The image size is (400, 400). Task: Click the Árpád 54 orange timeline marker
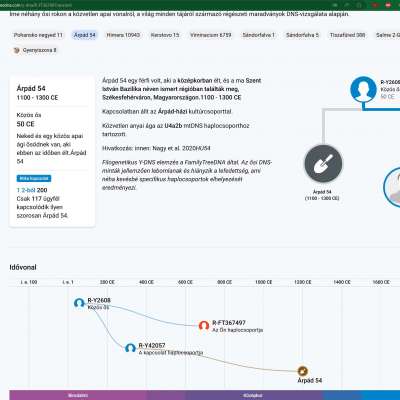point(302,371)
